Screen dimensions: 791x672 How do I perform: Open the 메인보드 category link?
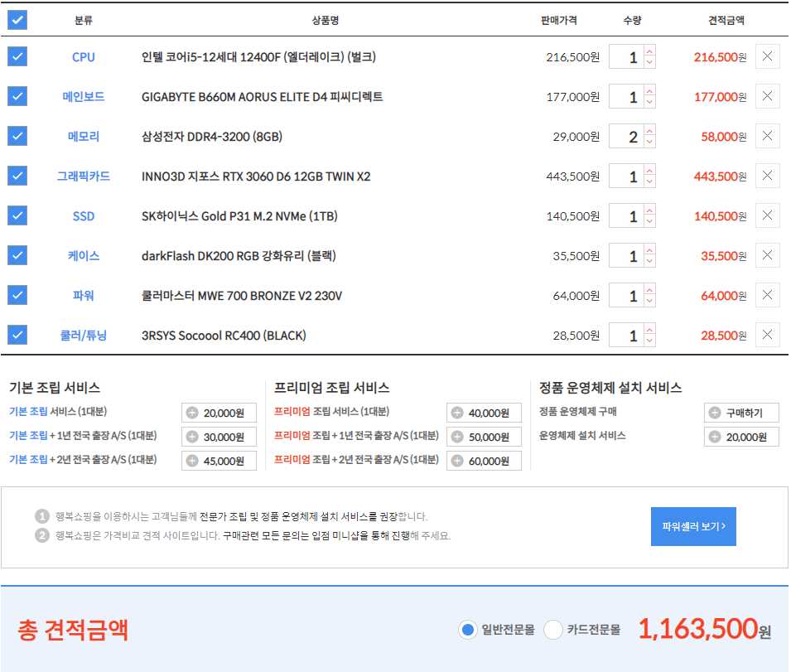click(x=83, y=96)
